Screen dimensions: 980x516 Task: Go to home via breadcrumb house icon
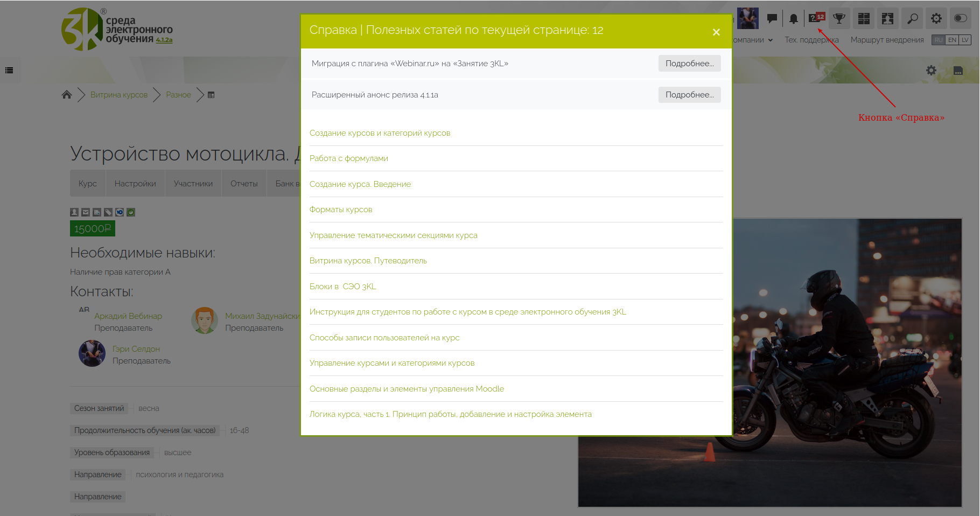click(67, 95)
